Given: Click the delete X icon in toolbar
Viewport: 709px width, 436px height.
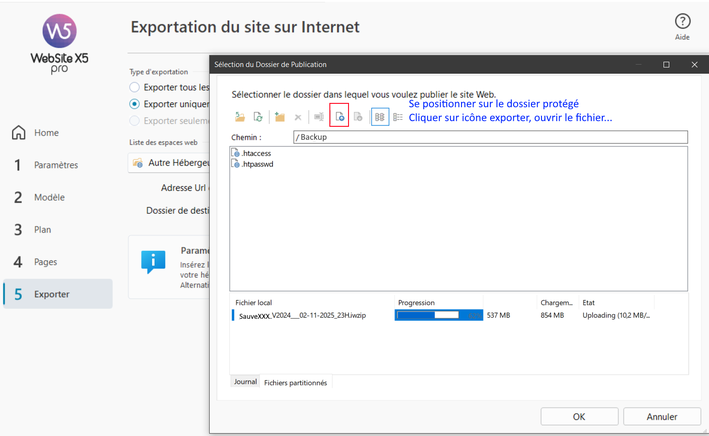Looking at the screenshot, I should [298, 117].
